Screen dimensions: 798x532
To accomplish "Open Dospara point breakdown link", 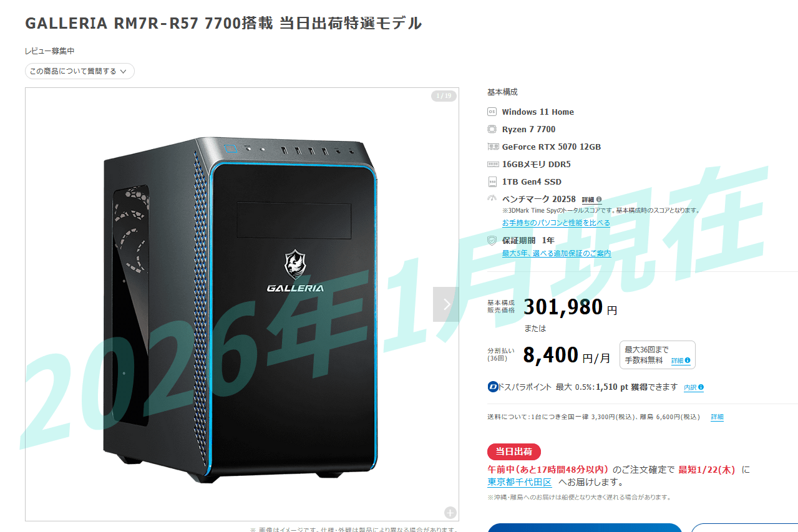I will click(694, 387).
